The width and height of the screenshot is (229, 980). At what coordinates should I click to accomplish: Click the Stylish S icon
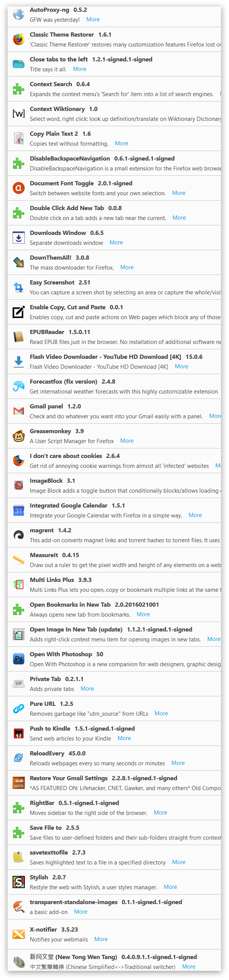18,882
